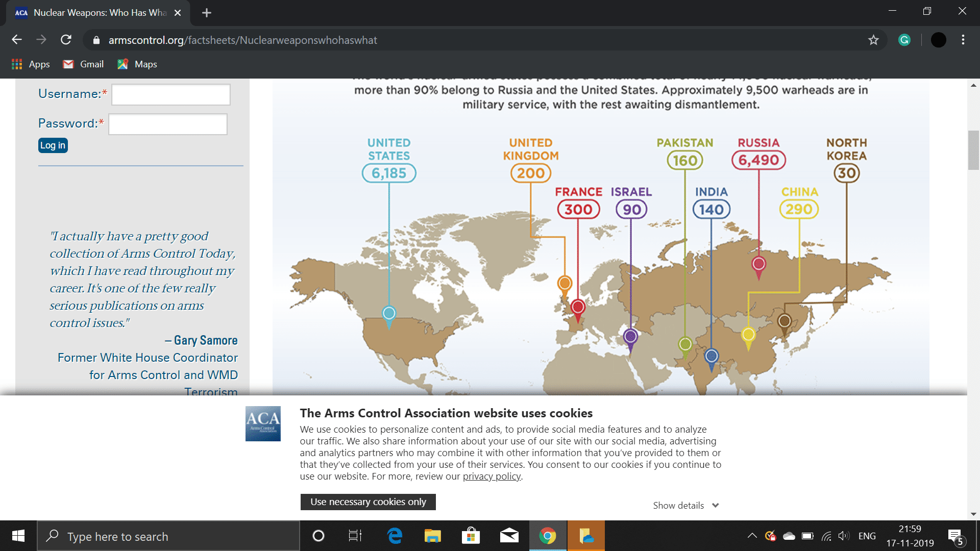Open Apps bookmark shortcut
980x551 pixels.
coord(31,64)
